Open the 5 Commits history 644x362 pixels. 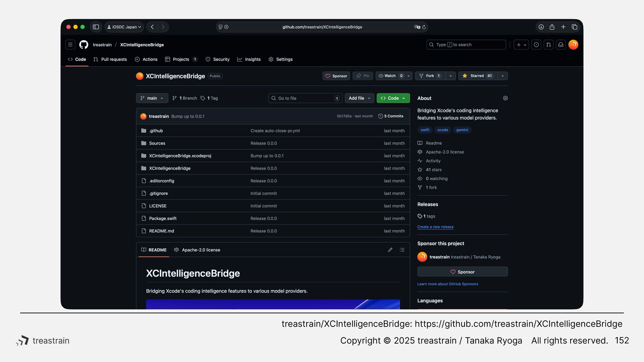click(x=390, y=116)
